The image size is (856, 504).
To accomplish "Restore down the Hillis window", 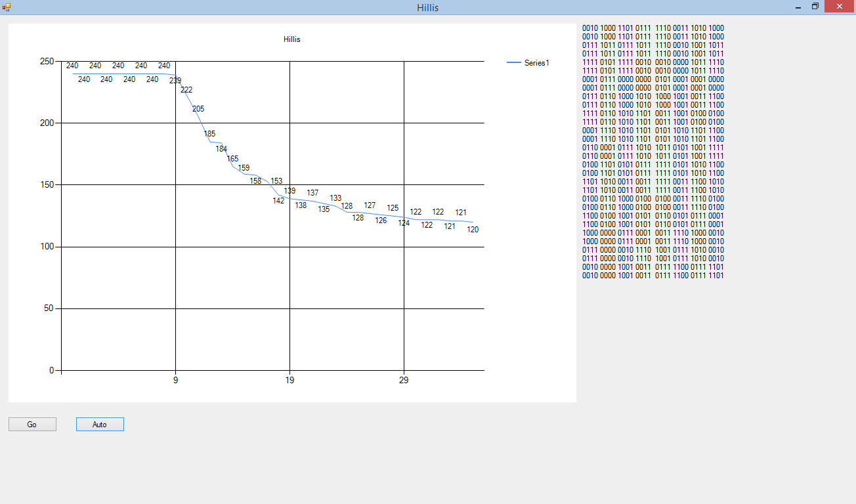I will point(815,7).
